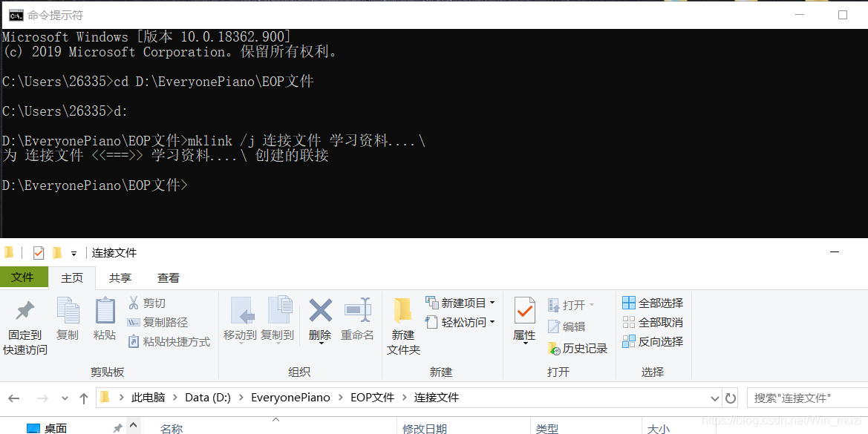The width and height of the screenshot is (868, 434).
Task: Click Paste Shortcut (粘贴快捷方式)
Action: tap(169, 342)
